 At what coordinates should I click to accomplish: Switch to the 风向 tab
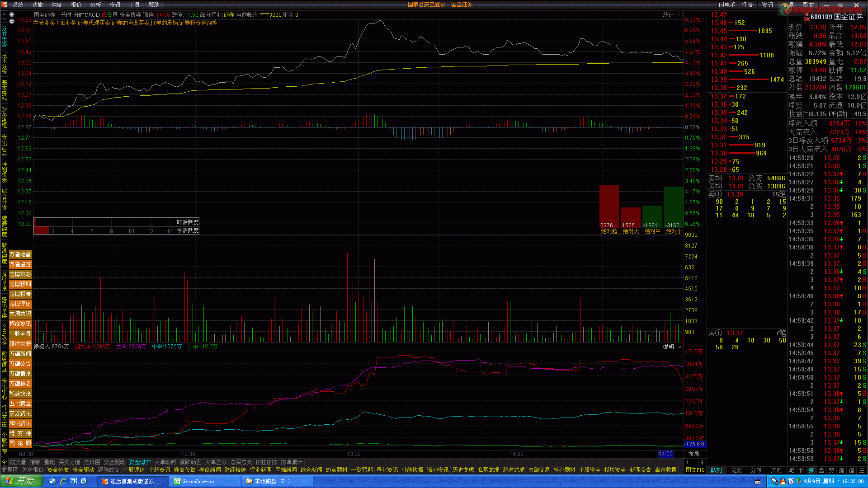coord(776,470)
